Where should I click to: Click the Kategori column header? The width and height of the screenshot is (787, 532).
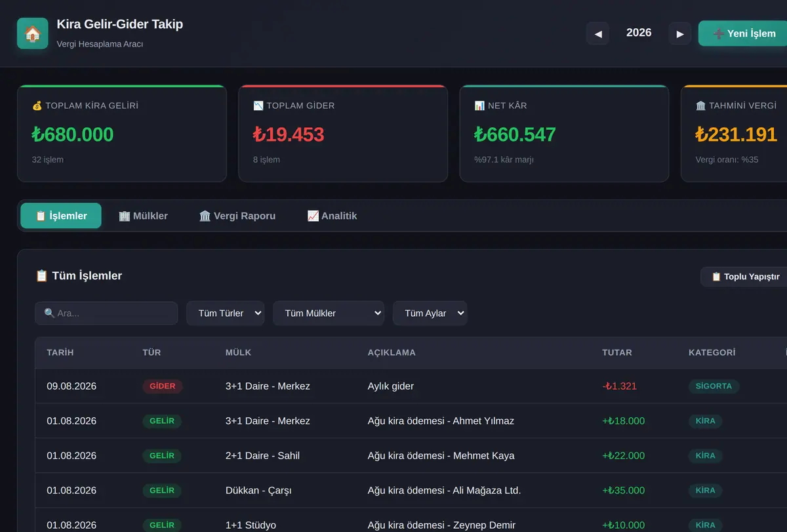point(712,352)
